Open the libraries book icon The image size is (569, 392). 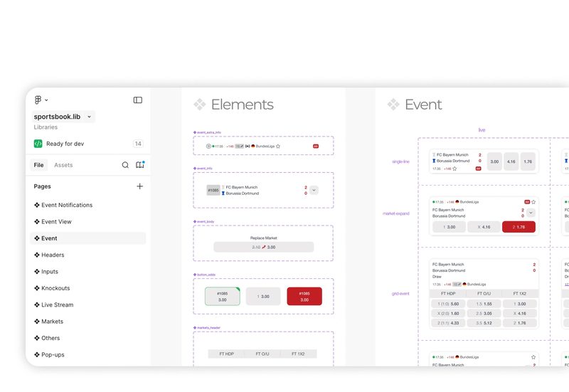pyautogui.click(x=139, y=165)
